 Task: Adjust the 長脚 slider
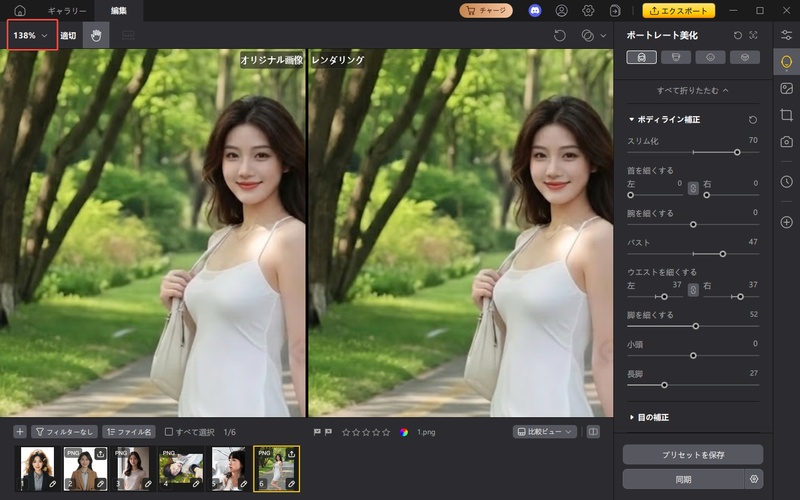click(664, 385)
